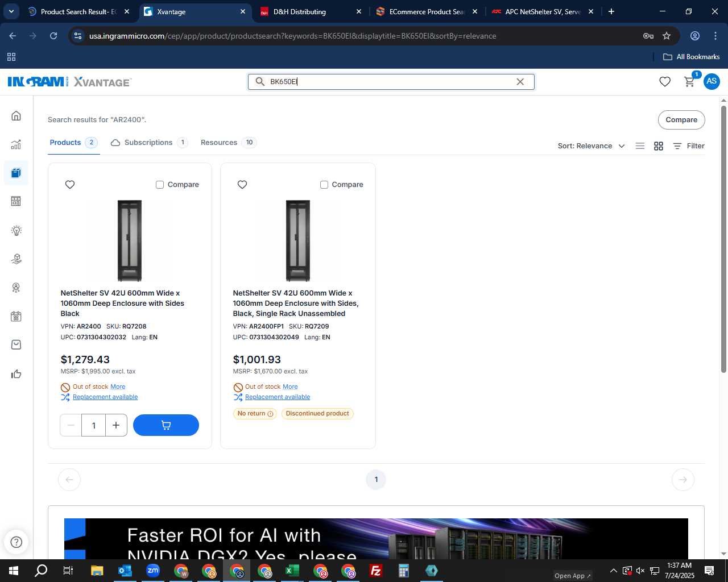Tick Compare checkbox for AR2400FP1
The width and height of the screenshot is (728, 582).
tap(324, 185)
